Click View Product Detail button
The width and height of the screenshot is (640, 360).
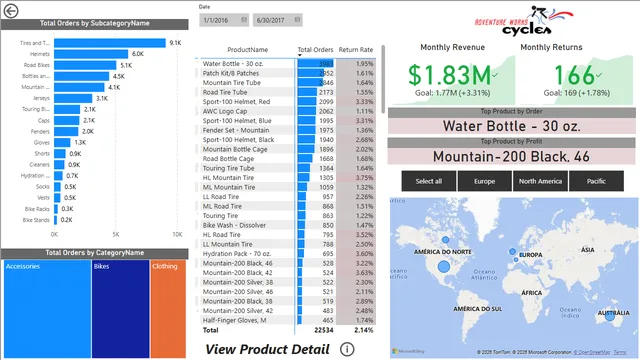(267, 349)
